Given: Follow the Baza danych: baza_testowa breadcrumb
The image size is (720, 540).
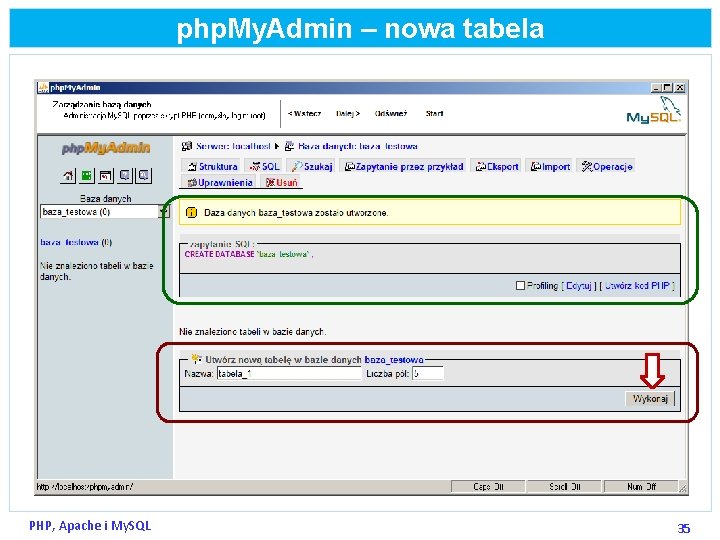Looking at the screenshot, I should [x=358, y=146].
